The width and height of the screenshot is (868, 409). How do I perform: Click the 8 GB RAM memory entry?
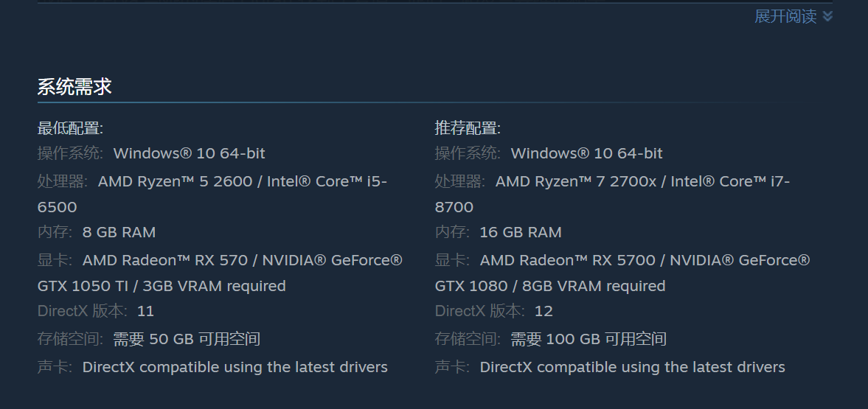(x=119, y=232)
